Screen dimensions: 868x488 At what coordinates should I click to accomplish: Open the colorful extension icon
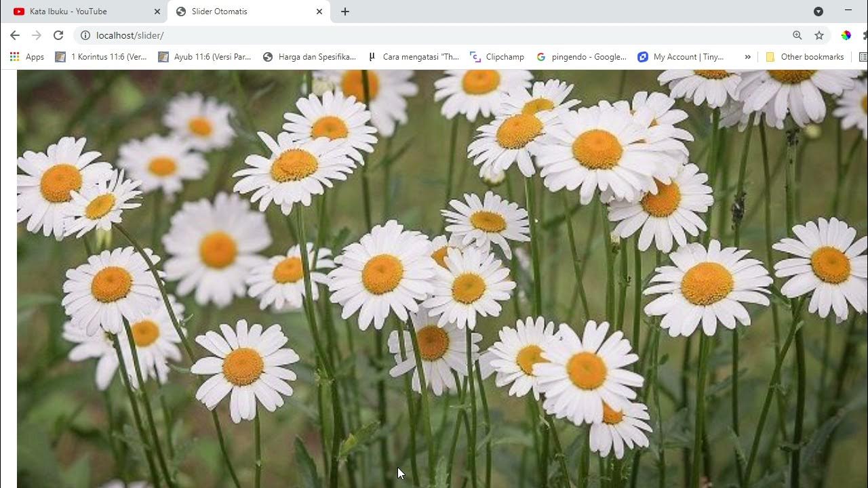click(x=846, y=35)
